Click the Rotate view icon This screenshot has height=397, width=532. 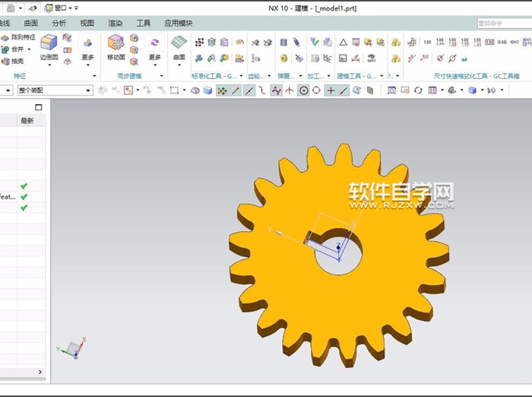(x=418, y=91)
